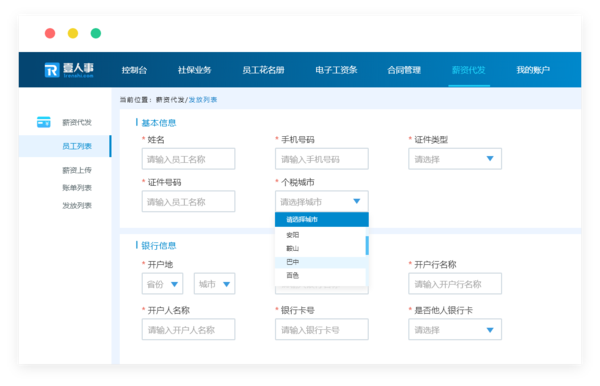Click the 壹人事 logo
The height and width of the screenshot is (386, 600).
(69, 70)
